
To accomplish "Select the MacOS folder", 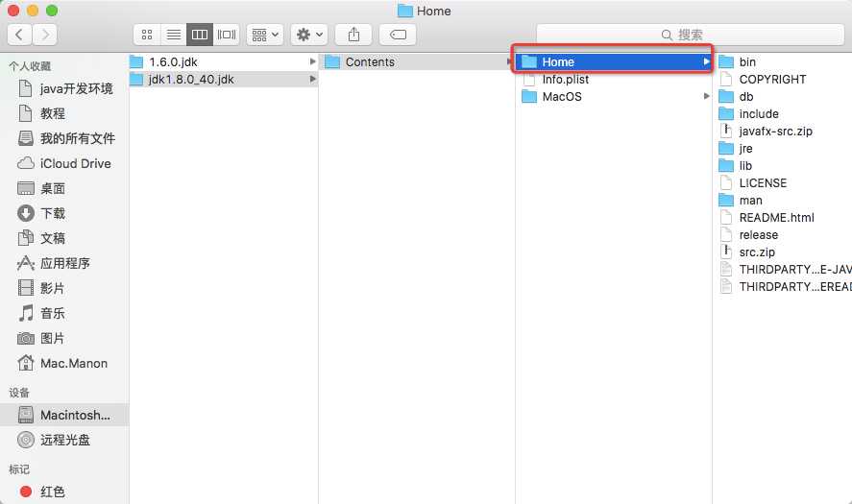I will pos(614,97).
